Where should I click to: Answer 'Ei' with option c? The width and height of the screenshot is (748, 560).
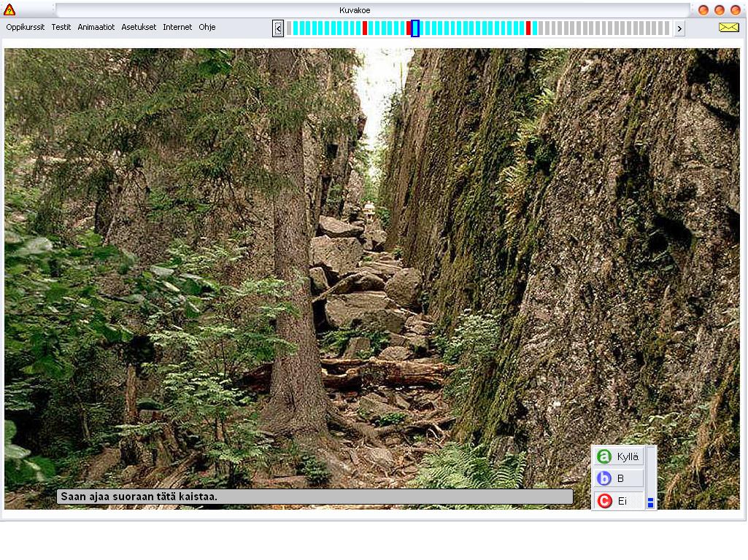[x=618, y=501]
